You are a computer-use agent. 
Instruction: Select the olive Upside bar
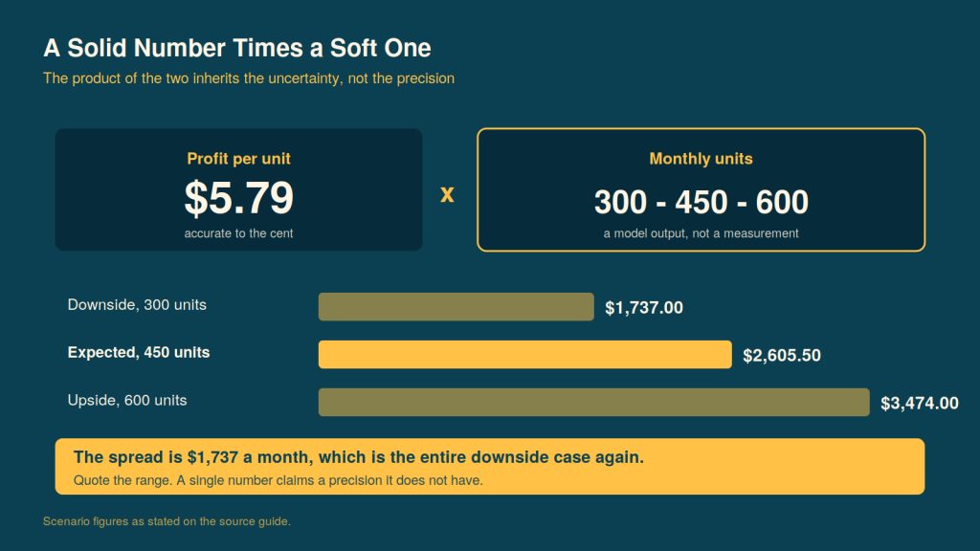tap(593, 403)
